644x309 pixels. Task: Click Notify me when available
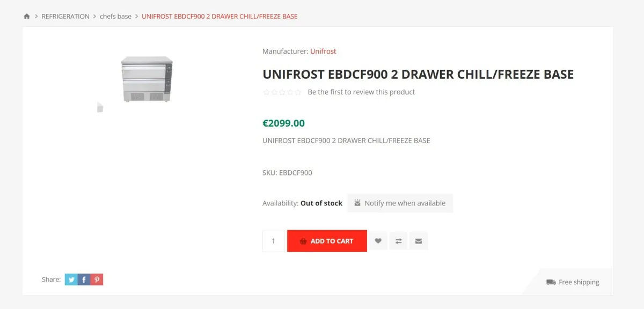pos(405,203)
